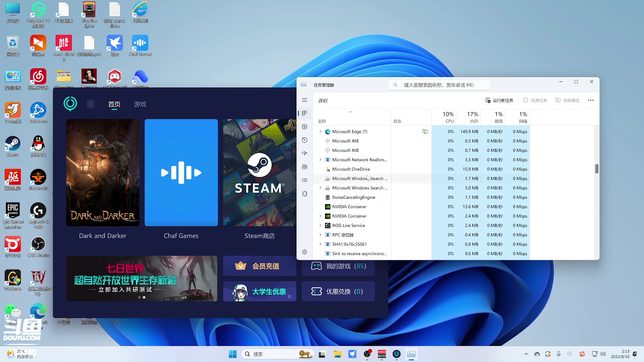This screenshot has width=644, height=362.
Task: Select the NoiseCancelingEngine process row
Action: pos(421,197)
